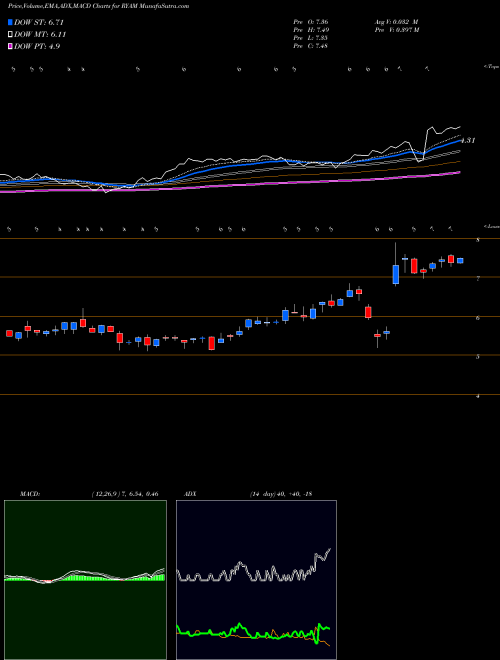Click the 'Pre H: 7.49' high value
Screen dimensions: 500x660
click(x=311, y=30)
